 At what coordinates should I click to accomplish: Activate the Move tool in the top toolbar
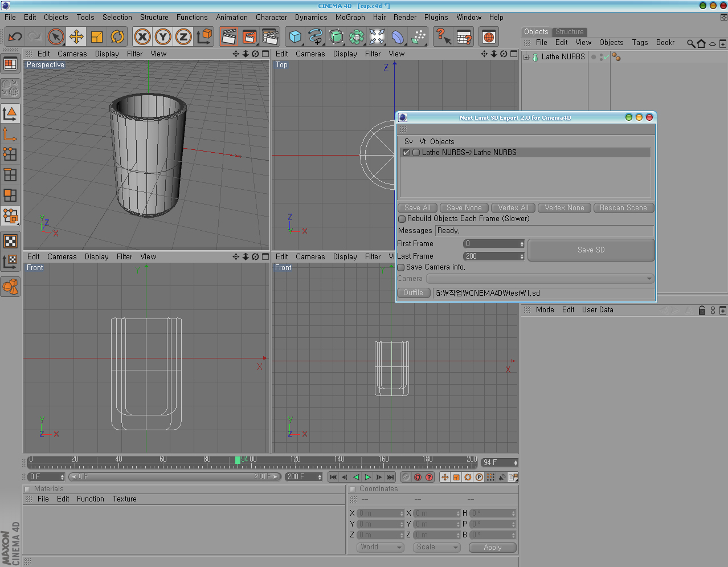(76, 37)
